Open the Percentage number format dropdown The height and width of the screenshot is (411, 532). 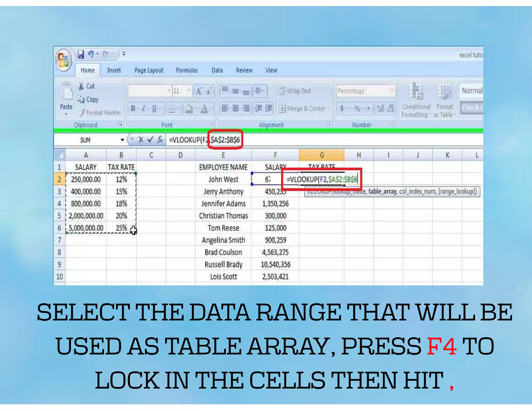391,91
